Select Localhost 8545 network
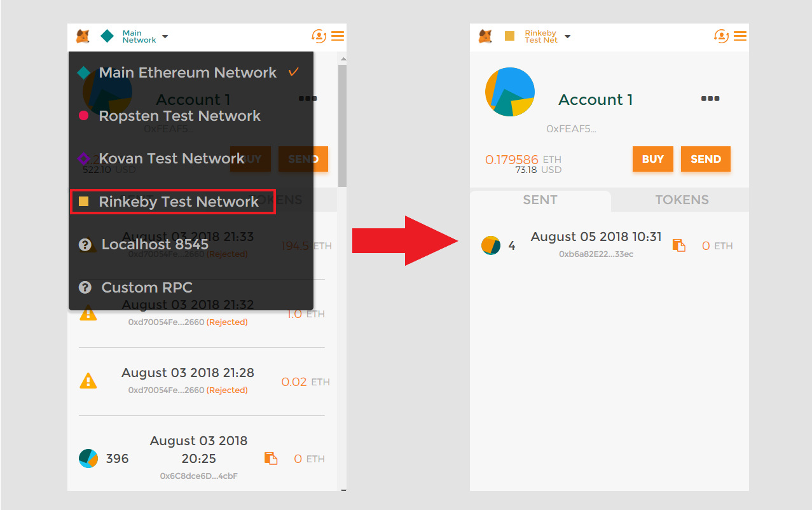 191,245
